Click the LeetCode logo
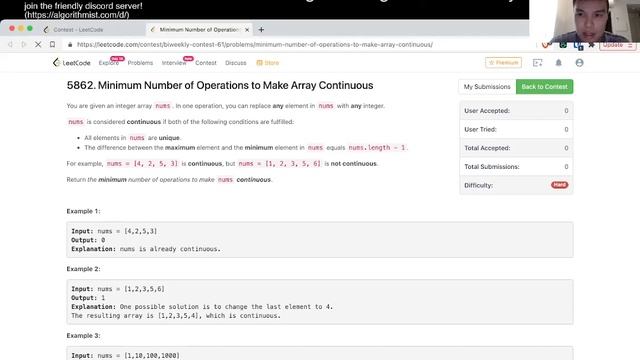 coord(72,63)
